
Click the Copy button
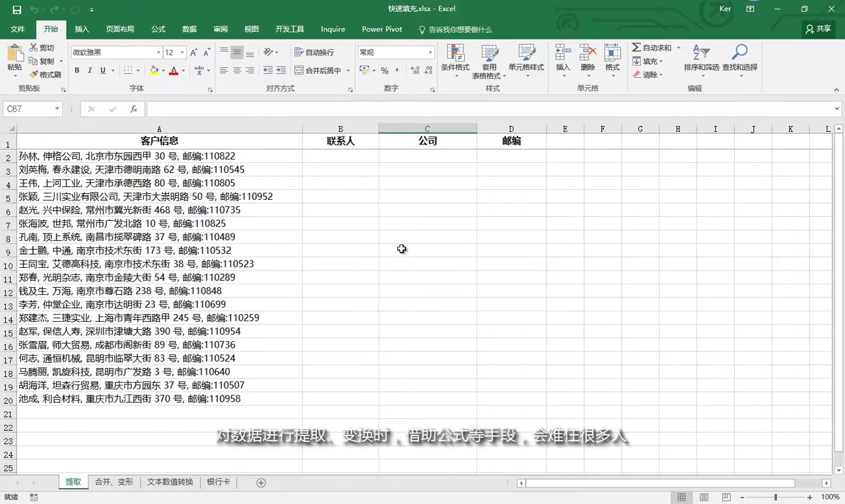(x=43, y=61)
